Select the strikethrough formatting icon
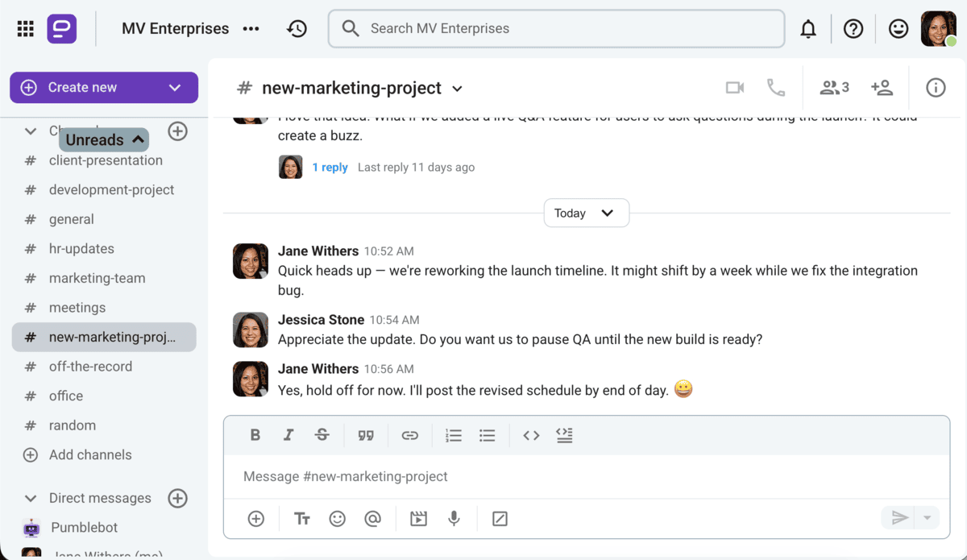The height and width of the screenshot is (560, 967). point(322,435)
